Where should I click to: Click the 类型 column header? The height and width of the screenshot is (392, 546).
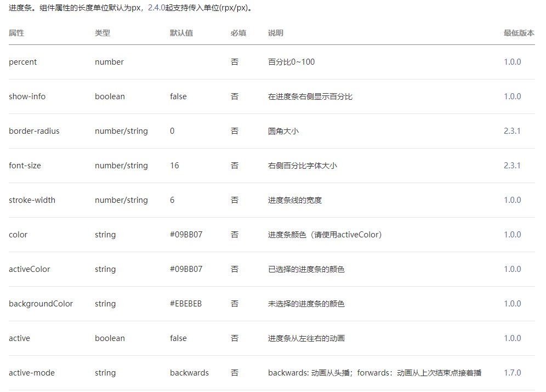click(x=102, y=33)
